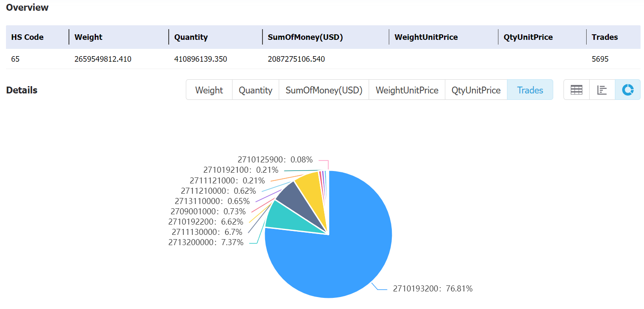This screenshot has width=644, height=309.
Task: Click HS code value 65
Action: [x=15, y=59]
